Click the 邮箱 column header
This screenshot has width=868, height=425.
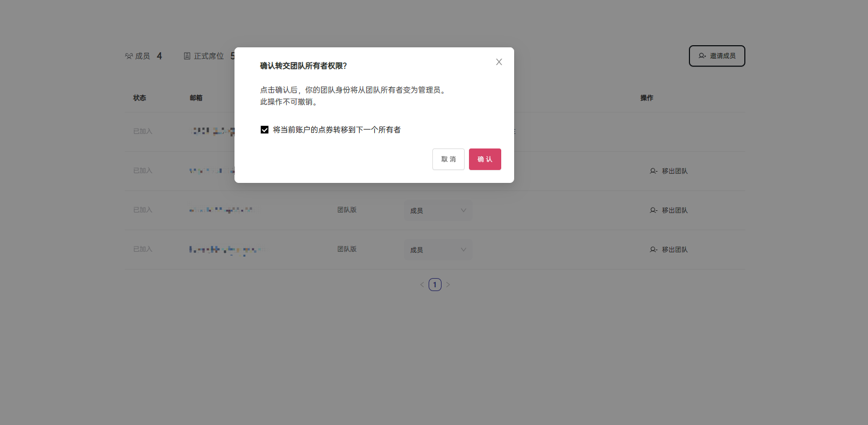tap(196, 98)
